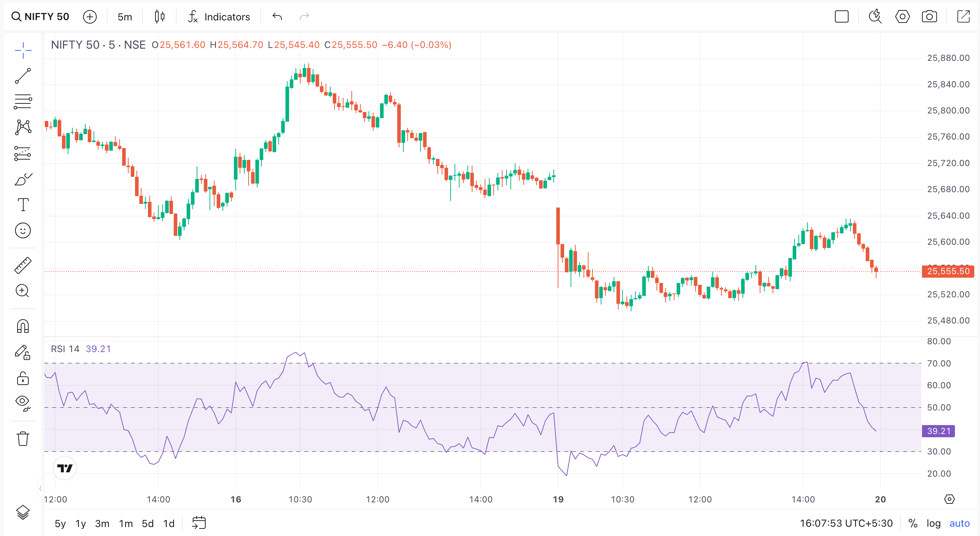This screenshot has height=536, width=980.
Task: Toggle magnet mode snapping
Action: tap(23, 326)
